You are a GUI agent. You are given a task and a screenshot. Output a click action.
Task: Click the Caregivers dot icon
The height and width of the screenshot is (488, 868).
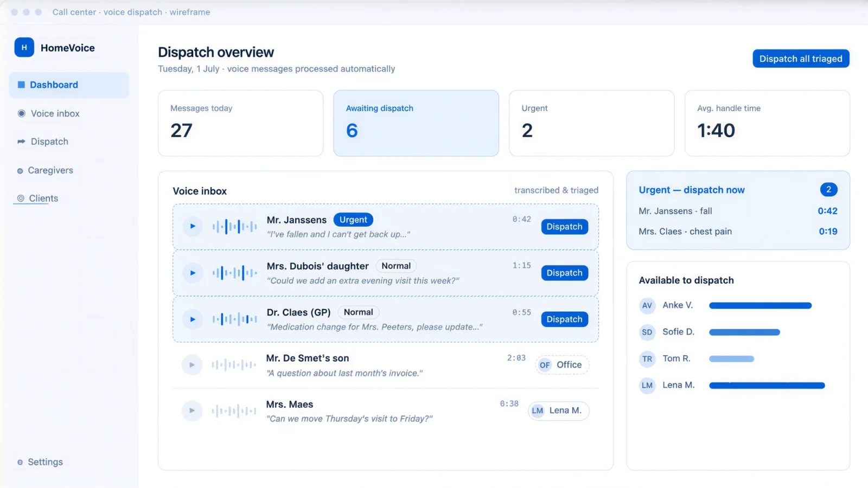20,171
